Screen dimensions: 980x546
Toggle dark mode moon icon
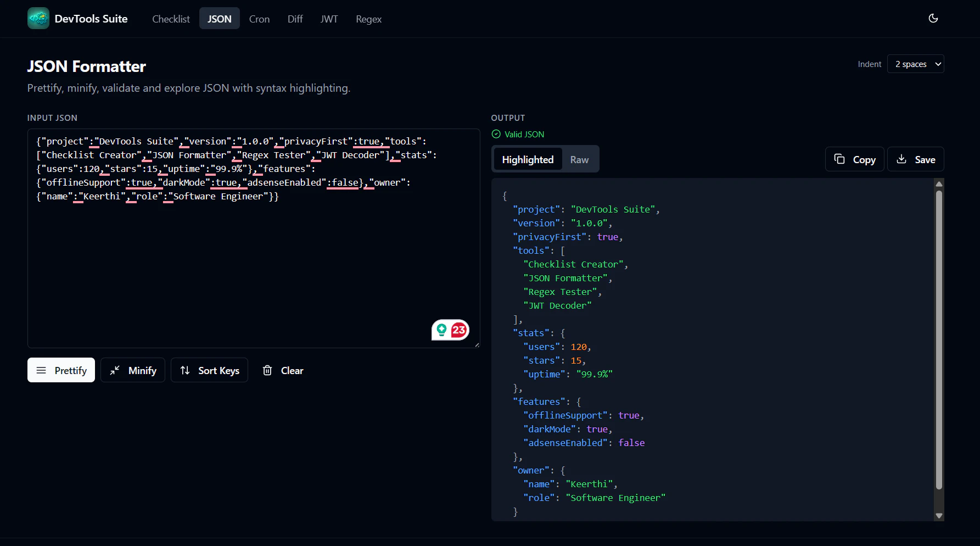[x=933, y=18]
